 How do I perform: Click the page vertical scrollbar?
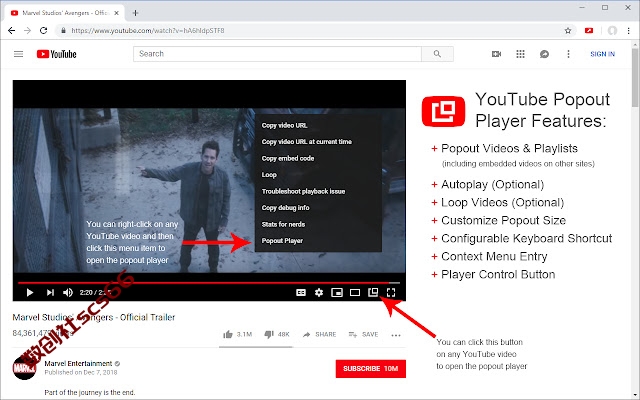pos(636,78)
